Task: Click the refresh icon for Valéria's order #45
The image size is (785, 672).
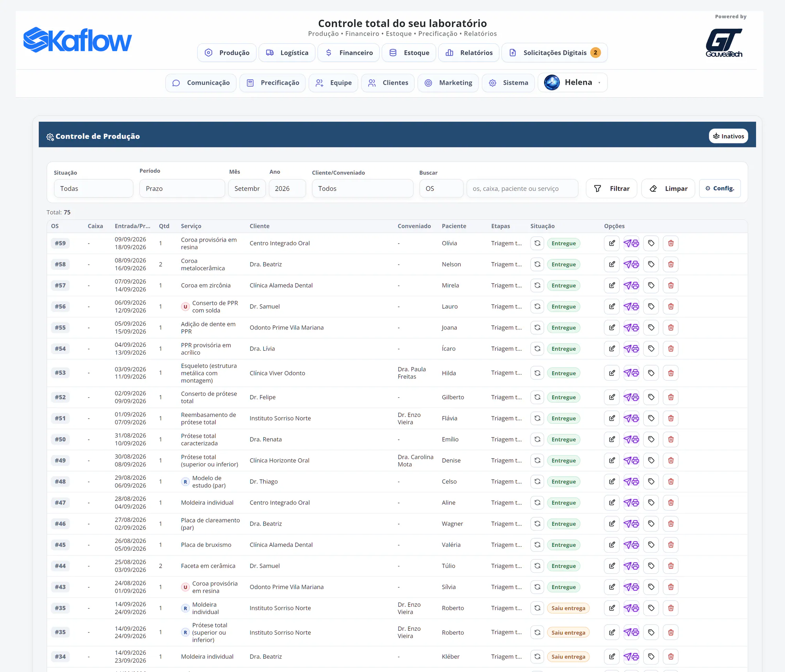Action: point(537,545)
